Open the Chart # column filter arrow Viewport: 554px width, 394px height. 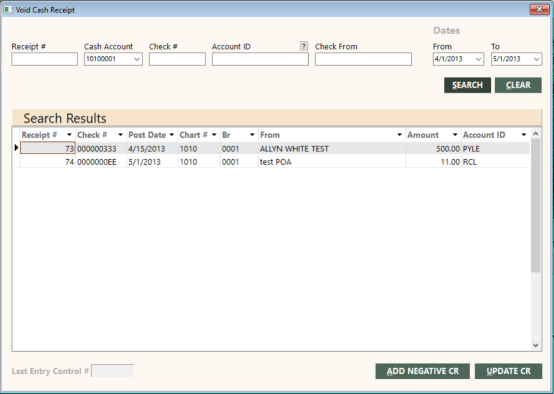214,135
